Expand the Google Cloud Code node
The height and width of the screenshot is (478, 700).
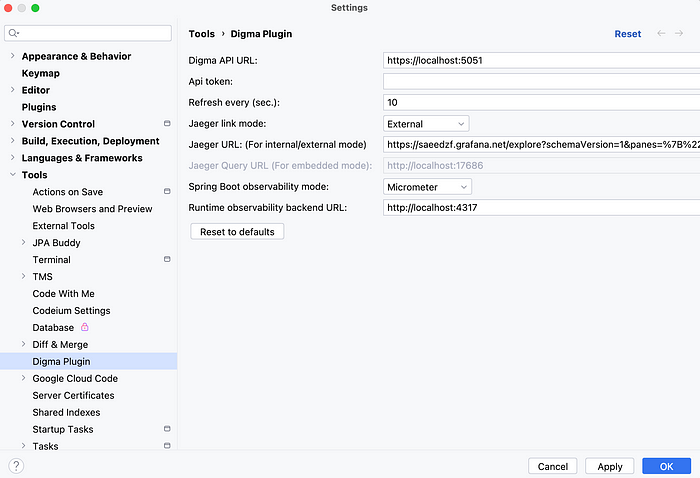(23, 378)
